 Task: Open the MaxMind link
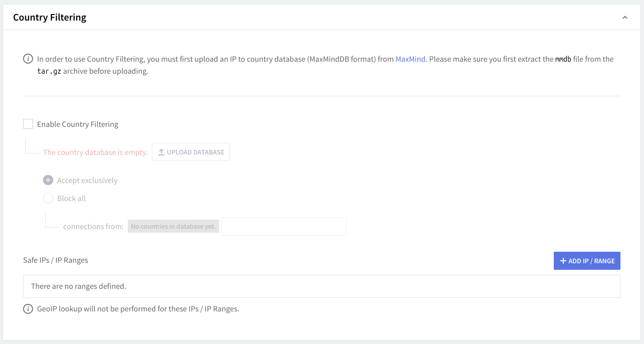tap(410, 59)
